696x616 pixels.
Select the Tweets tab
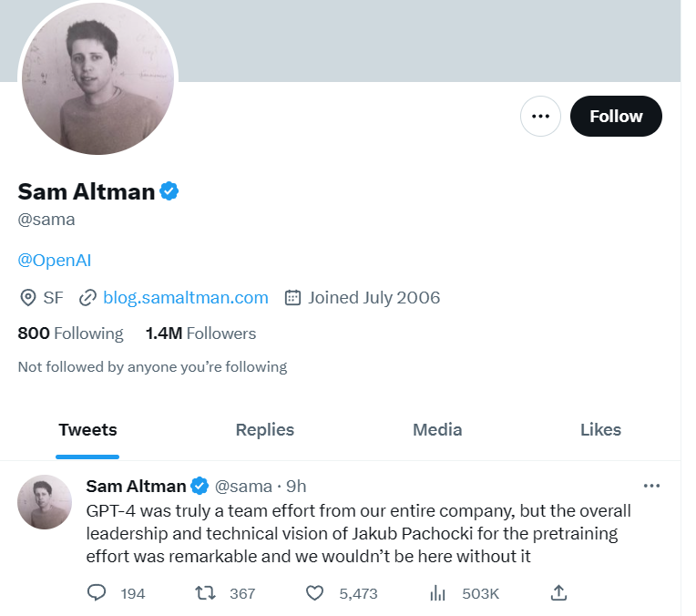pos(87,430)
